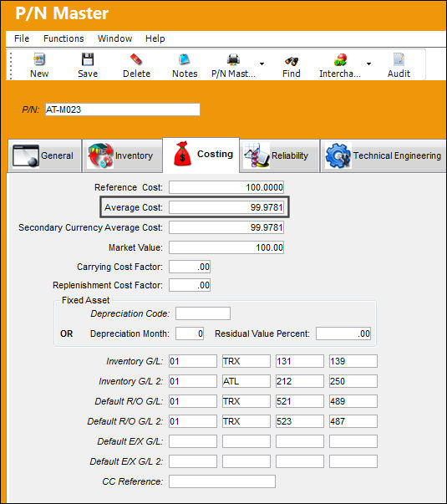The image size is (447, 504).
Task: Select the Costing tab
Action: point(201,155)
